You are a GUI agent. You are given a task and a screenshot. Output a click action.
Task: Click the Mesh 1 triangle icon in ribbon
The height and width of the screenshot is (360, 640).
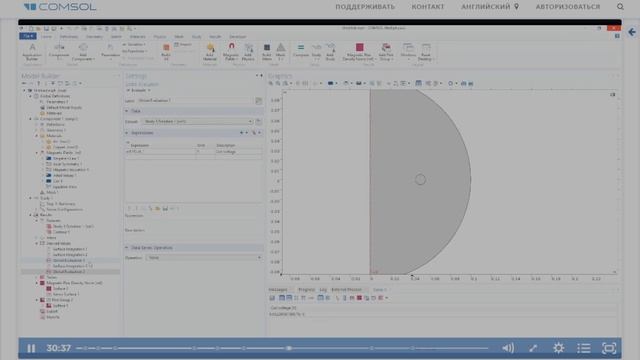point(281,52)
